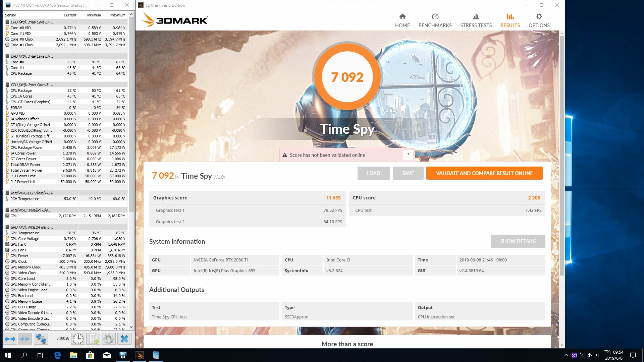
Task: Click SHOW DETAILS for system information
Action: click(x=518, y=241)
